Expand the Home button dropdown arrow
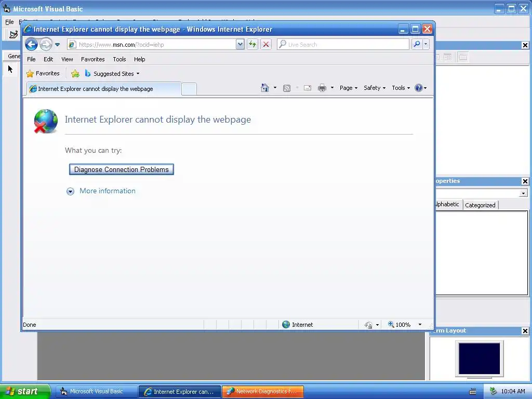The height and width of the screenshot is (399, 532). 275,88
